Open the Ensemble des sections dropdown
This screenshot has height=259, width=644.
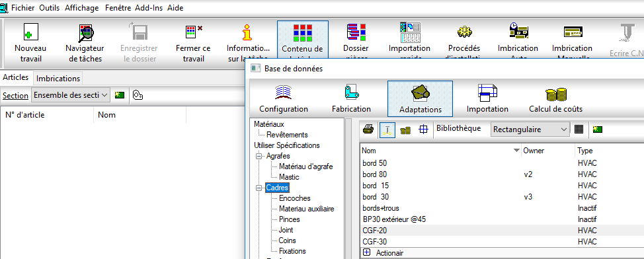point(71,95)
